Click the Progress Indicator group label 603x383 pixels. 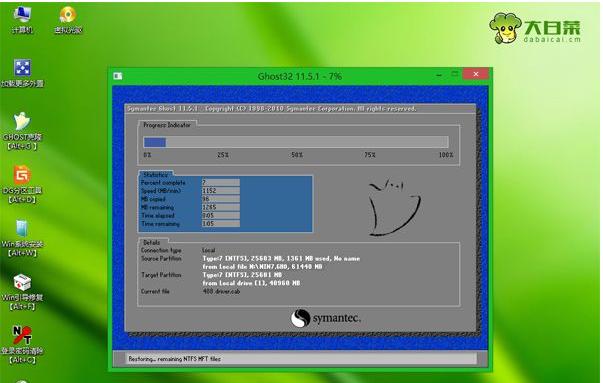(167, 125)
